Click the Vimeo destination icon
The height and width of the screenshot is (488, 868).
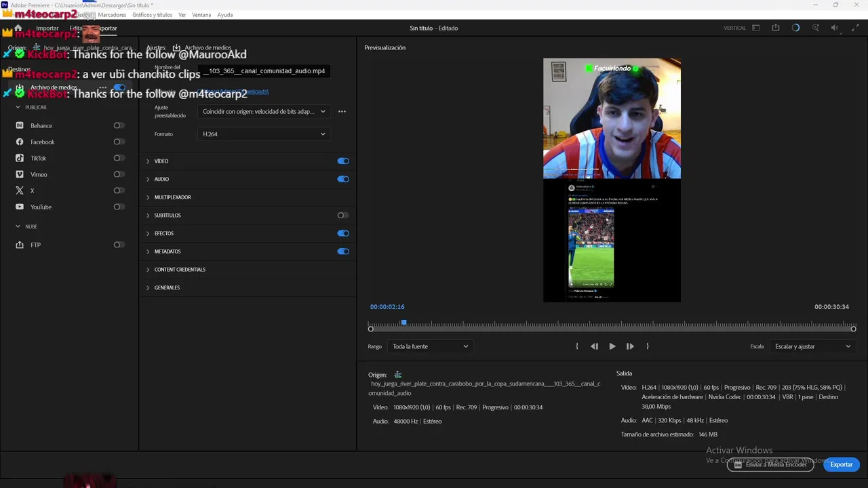(20, 174)
